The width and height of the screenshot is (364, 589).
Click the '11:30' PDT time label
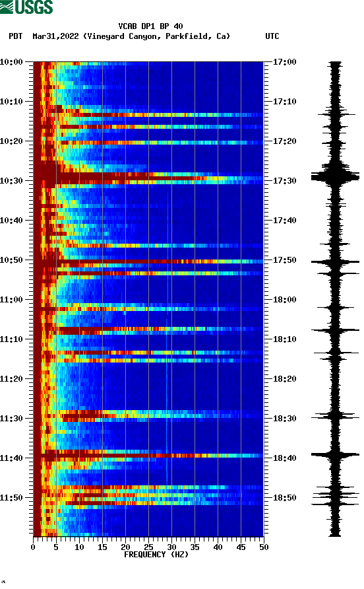pos(11,419)
